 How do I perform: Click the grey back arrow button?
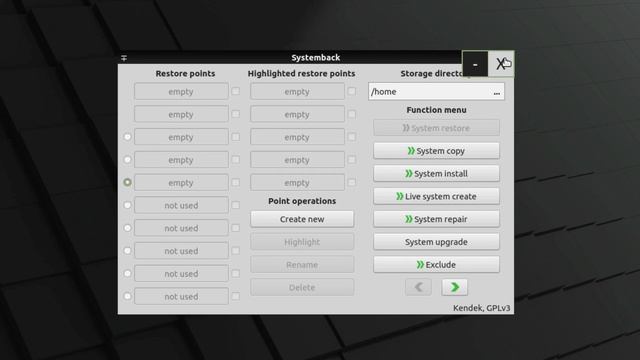[x=418, y=287]
